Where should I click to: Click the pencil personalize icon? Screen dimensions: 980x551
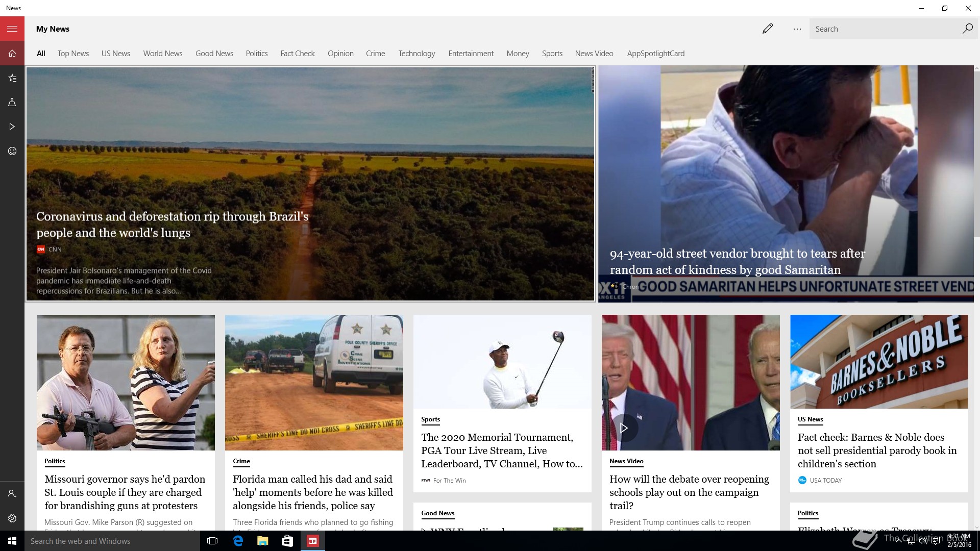pyautogui.click(x=767, y=29)
